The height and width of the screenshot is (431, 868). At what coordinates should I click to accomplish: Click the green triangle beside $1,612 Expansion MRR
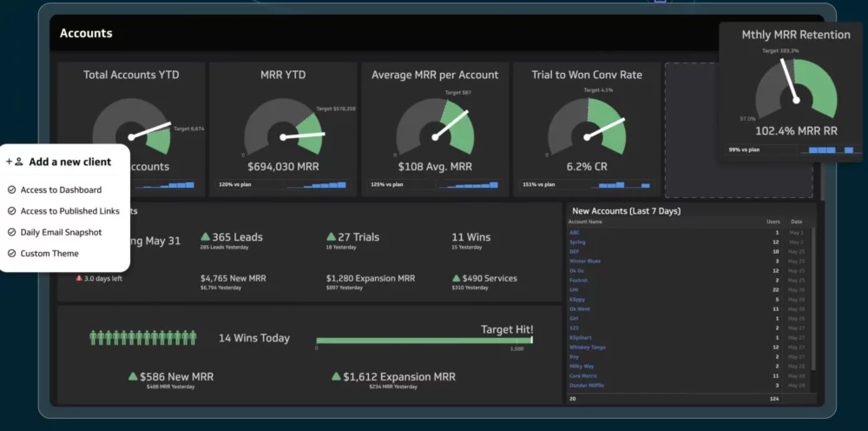pos(337,376)
